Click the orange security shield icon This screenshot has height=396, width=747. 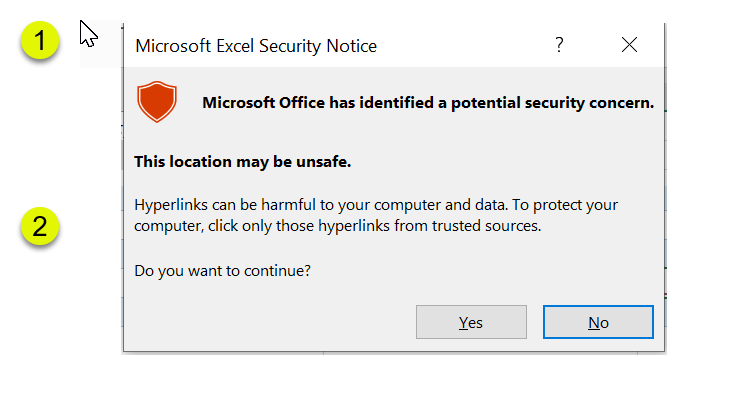(157, 102)
